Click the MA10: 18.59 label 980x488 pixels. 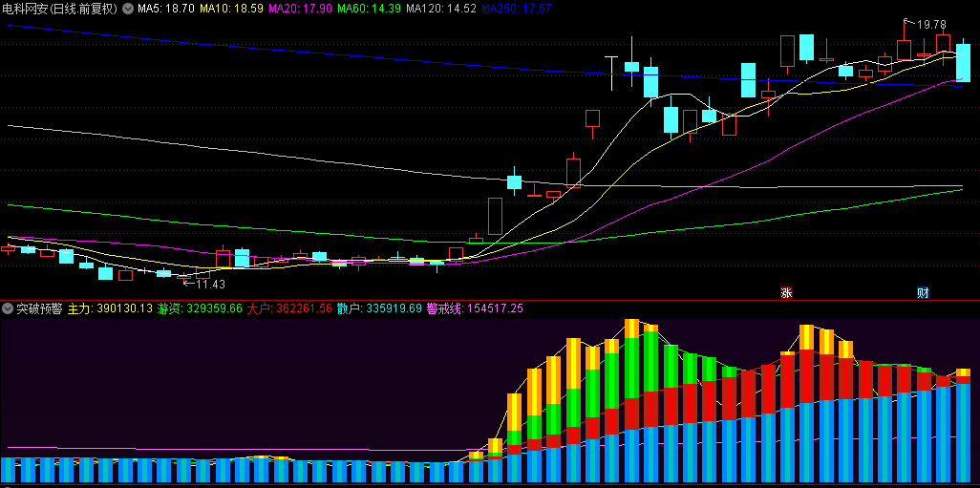click(232, 9)
